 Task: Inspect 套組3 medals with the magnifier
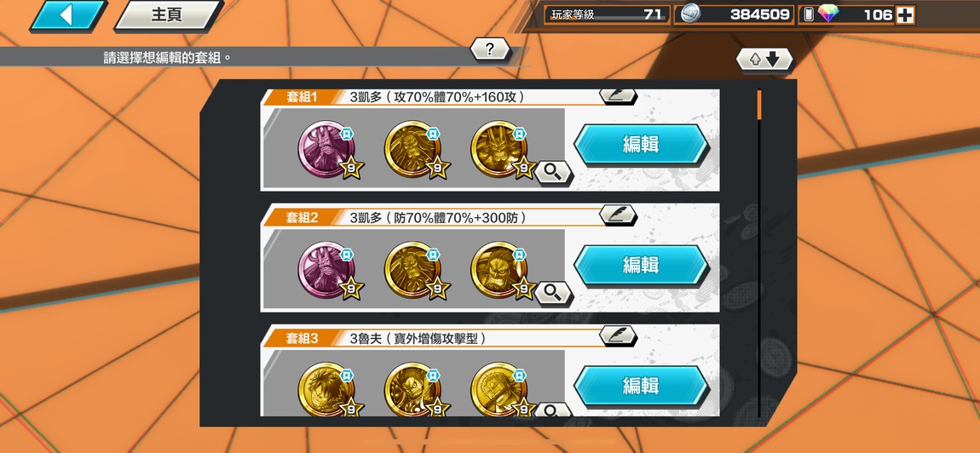pyautogui.click(x=552, y=410)
